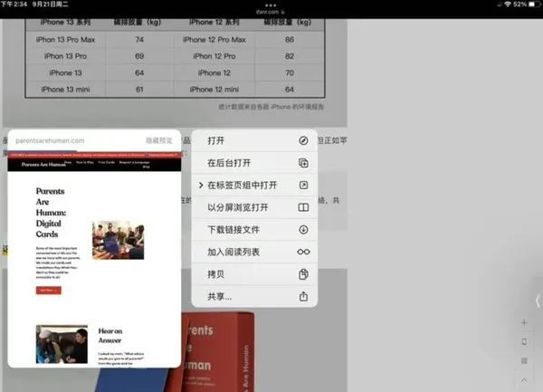This screenshot has height=392, width=543.
Task: Tap the three-dot multitasking button at top
Action: (271, 5)
